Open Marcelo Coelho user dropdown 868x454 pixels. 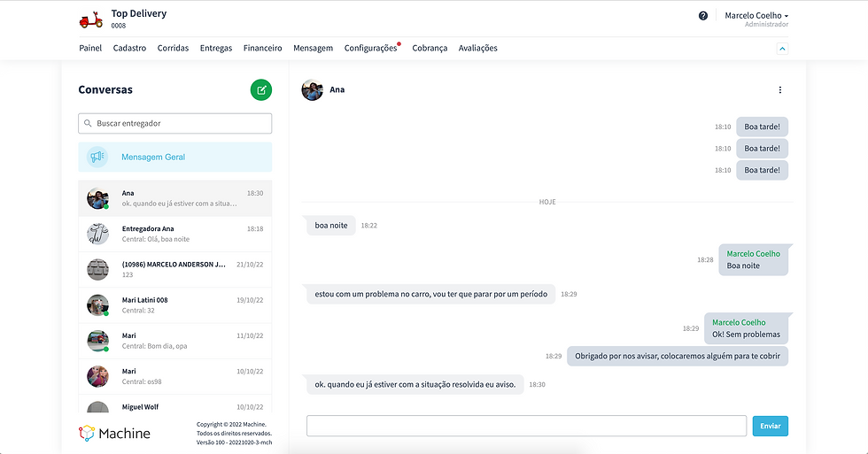click(x=756, y=15)
